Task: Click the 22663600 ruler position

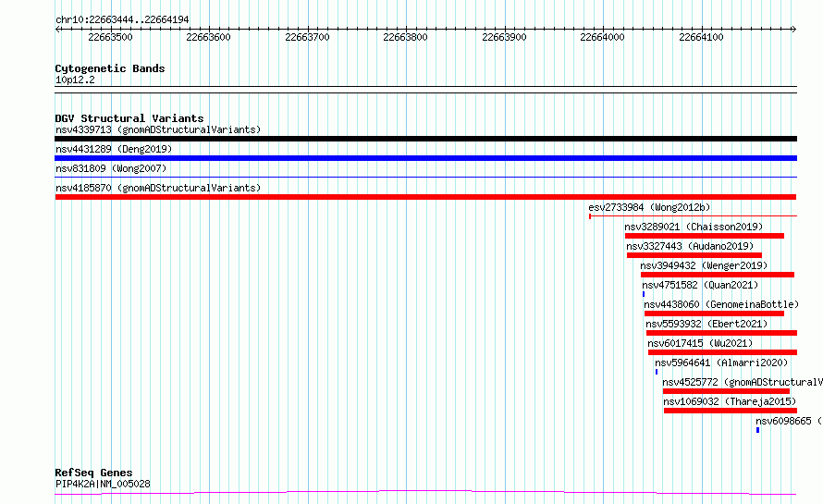Action: [x=208, y=37]
